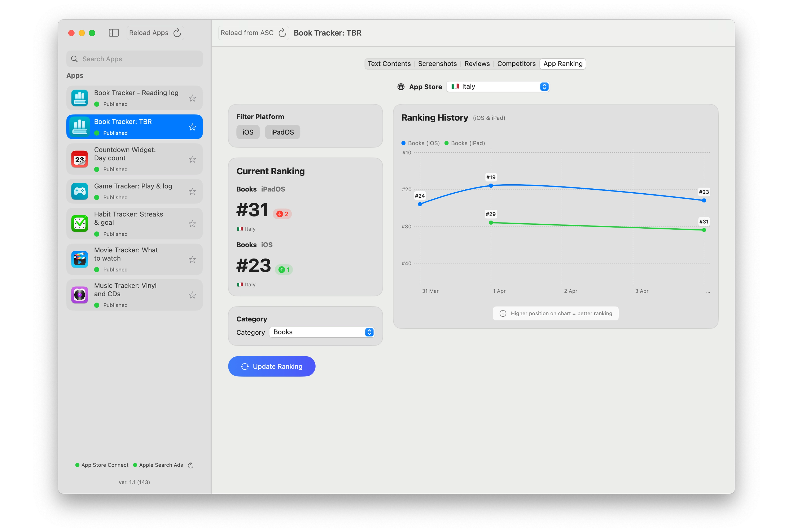Viewport: 793px width, 532px height.
Task: Select the Movie Tracker clapperboard icon
Action: click(x=80, y=259)
